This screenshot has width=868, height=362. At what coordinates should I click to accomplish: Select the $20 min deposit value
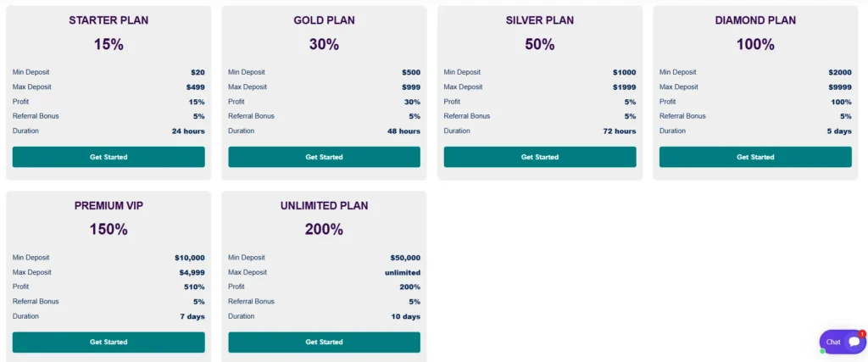pos(198,73)
